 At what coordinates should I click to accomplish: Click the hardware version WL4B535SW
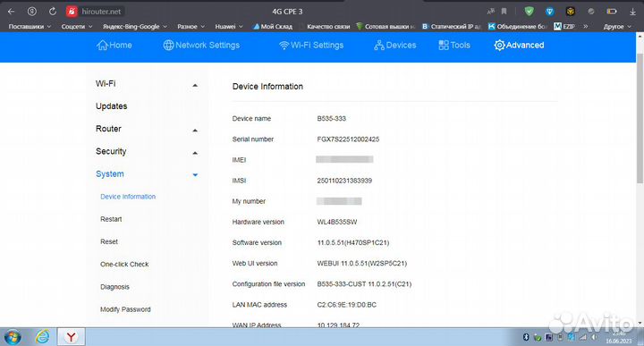tap(337, 222)
